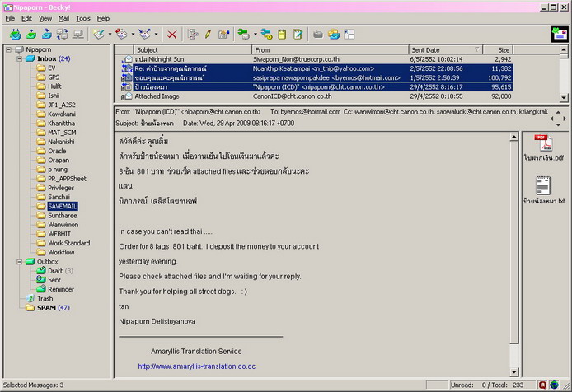Click the green wrench mailbox settings icon
Image resolution: width=572 pixels, height=392 pixels.
tap(243, 35)
